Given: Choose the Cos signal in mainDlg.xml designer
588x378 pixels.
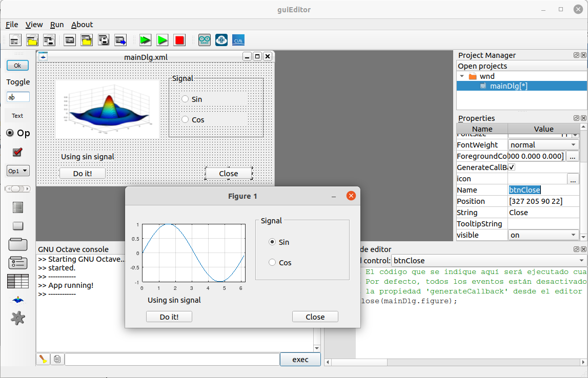Looking at the screenshot, I should 185,119.
